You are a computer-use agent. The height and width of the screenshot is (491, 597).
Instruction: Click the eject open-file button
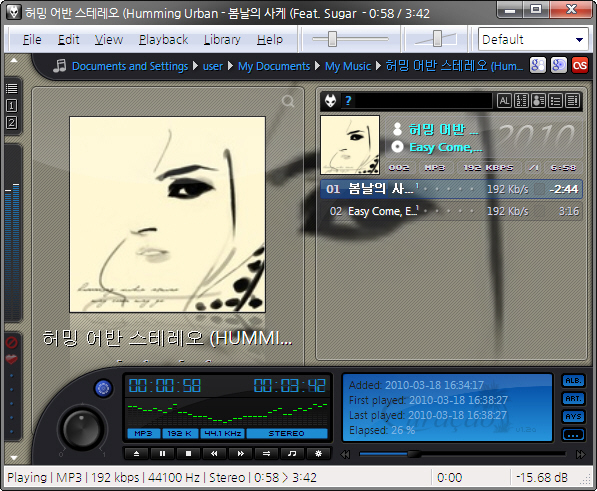[136, 453]
